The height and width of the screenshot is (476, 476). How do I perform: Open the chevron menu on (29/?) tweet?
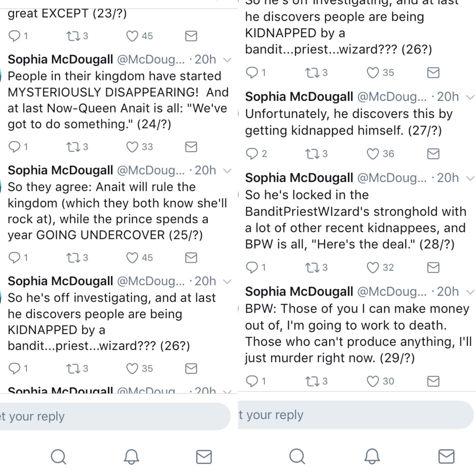click(470, 292)
